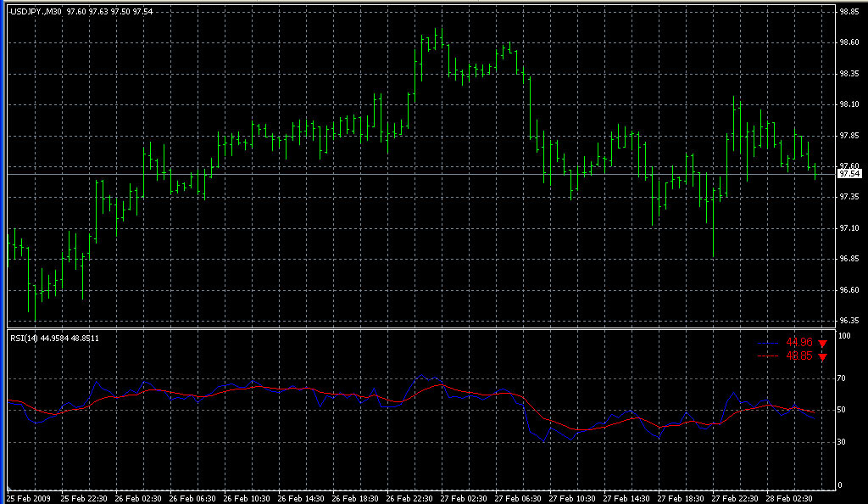Screen dimensions: 868x504
Task: Click the 96.85 price axis label
Action: tap(849, 259)
